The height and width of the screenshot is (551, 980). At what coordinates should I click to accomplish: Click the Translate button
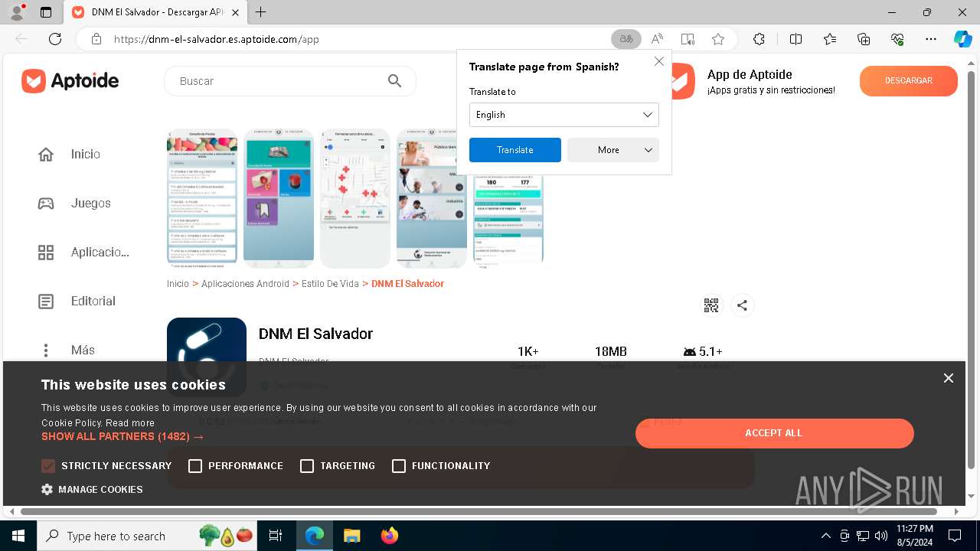click(515, 150)
